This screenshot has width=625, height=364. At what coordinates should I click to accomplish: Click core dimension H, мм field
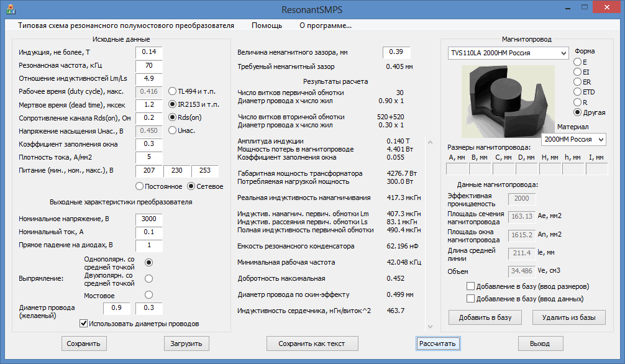coord(550,169)
